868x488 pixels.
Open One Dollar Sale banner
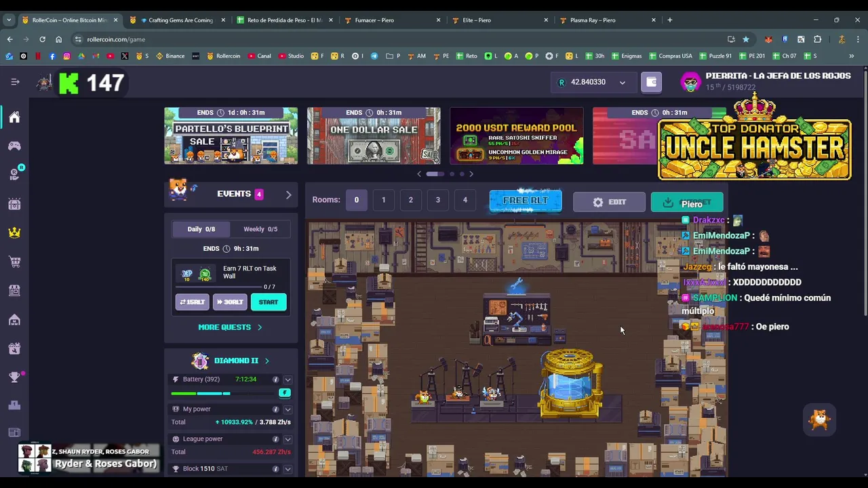point(374,136)
